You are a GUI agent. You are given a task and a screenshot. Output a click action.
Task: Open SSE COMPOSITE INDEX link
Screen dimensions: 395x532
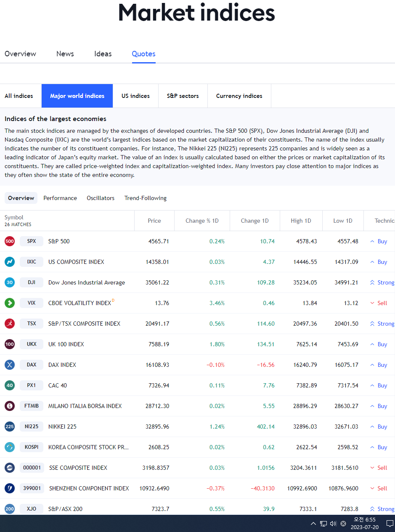[x=78, y=468]
